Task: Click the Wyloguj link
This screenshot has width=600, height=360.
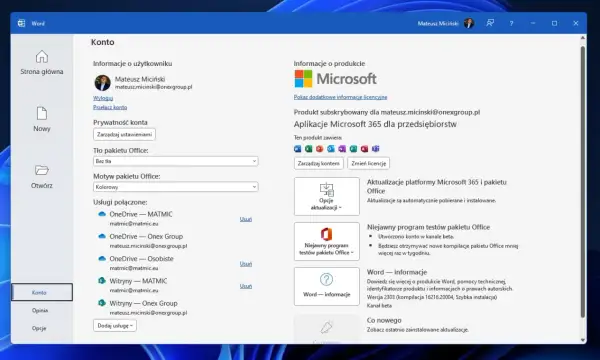Action: click(x=103, y=98)
